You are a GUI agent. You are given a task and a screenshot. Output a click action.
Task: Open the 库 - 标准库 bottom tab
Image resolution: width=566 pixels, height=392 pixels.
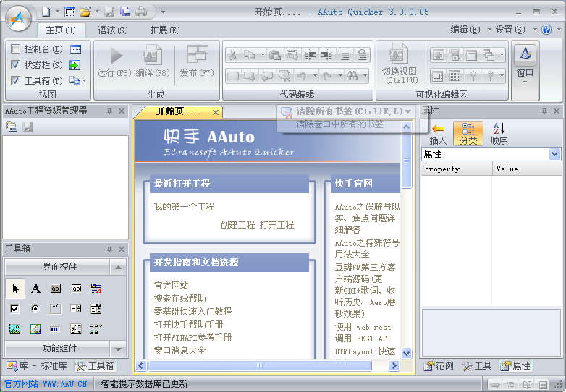[37, 366]
